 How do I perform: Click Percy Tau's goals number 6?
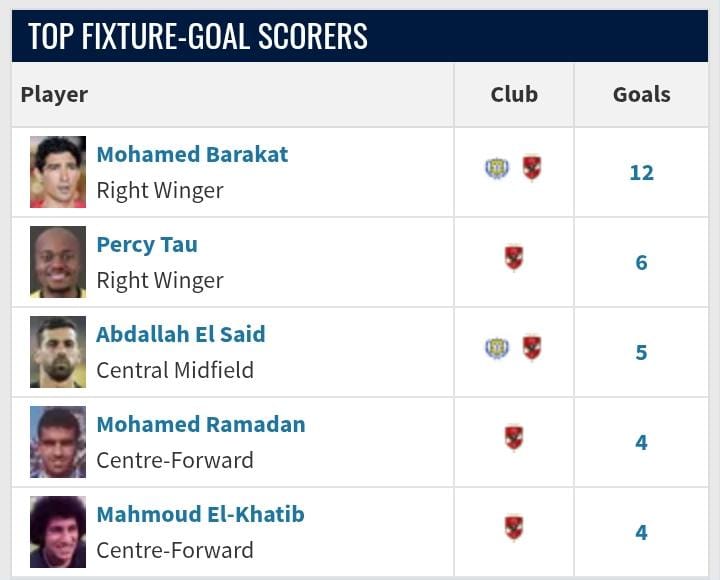pos(641,263)
